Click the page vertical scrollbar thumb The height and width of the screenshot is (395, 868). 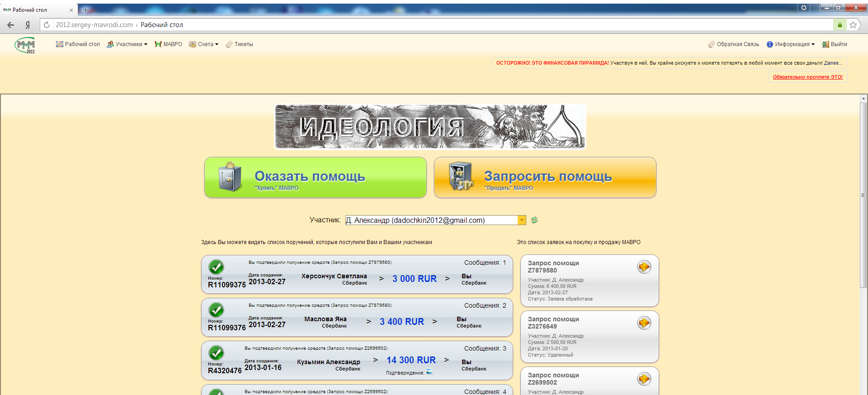point(863,195)
